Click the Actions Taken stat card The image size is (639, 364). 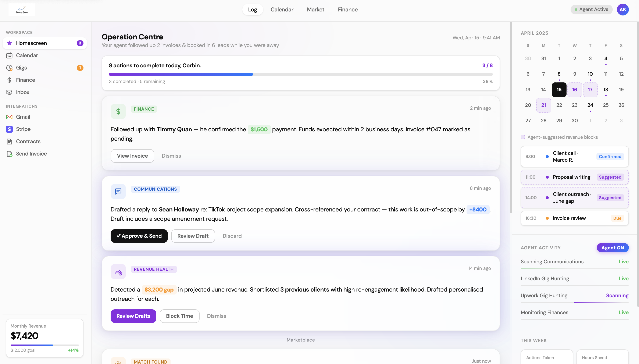tap(546, 357)
